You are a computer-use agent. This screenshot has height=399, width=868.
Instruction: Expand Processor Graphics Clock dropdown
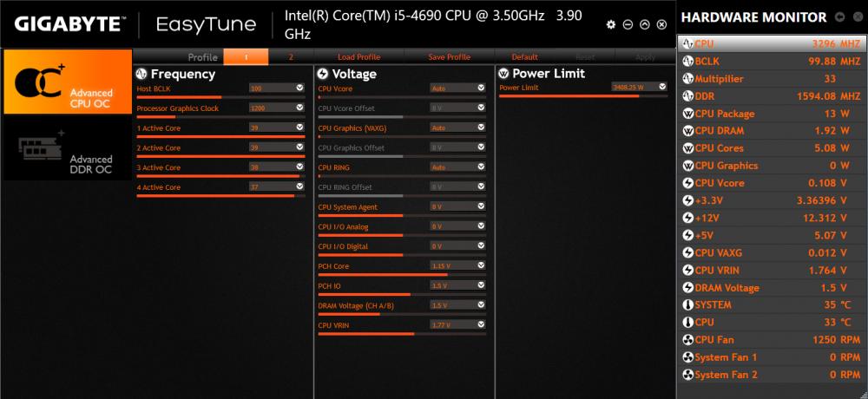click(x=299, y=108)
